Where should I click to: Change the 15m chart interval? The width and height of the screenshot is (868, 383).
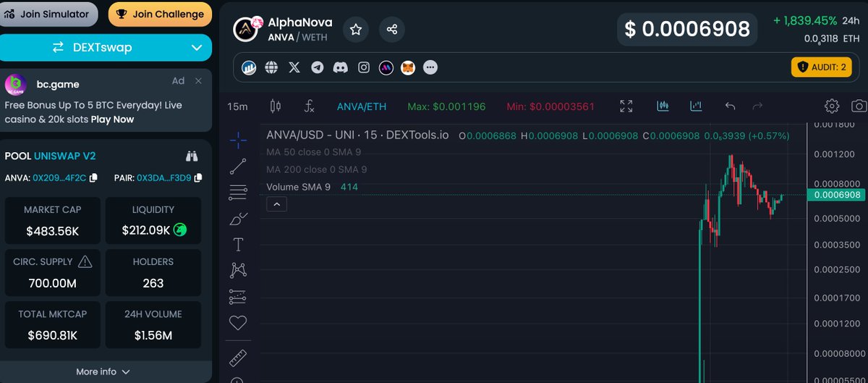point(237,106)
